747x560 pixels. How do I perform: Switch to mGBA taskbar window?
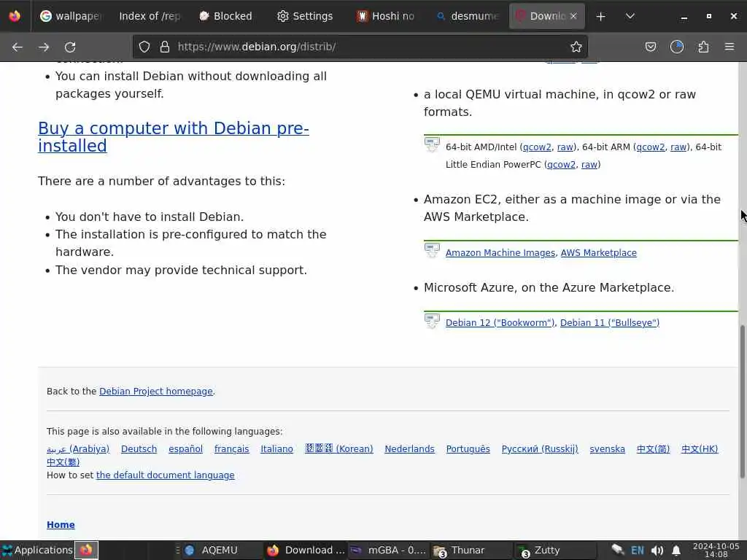388,550
